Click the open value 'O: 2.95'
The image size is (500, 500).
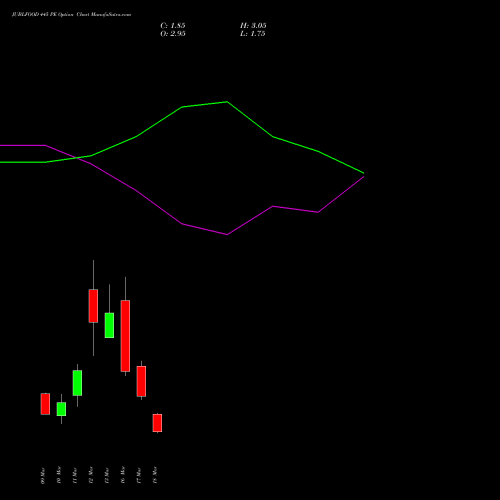pos(173,34)
